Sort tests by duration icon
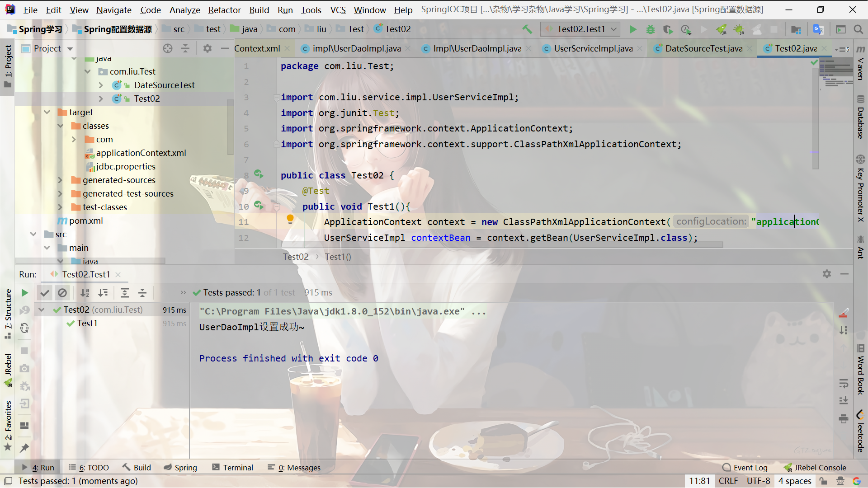868x488 pixels. 103,293
